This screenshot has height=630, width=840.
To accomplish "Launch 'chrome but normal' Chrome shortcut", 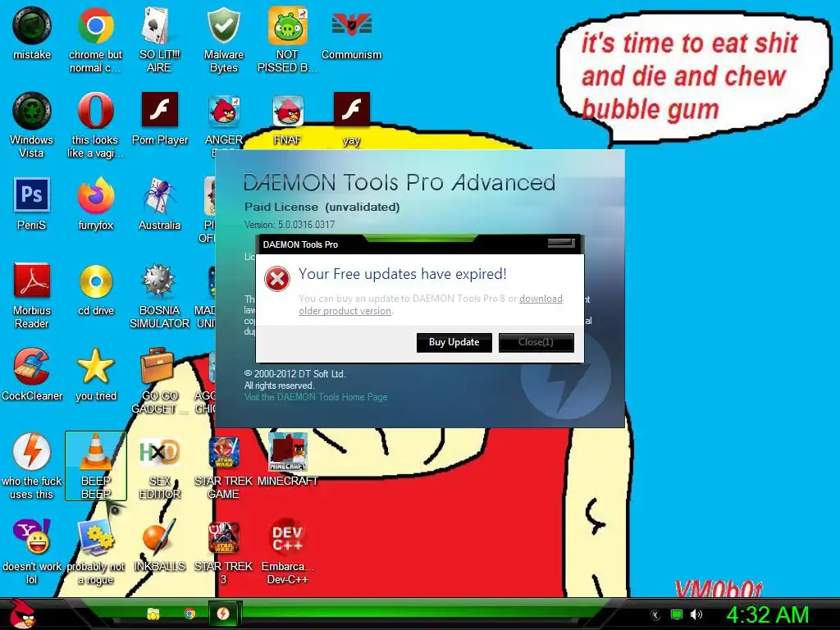I will coord(95,25).
